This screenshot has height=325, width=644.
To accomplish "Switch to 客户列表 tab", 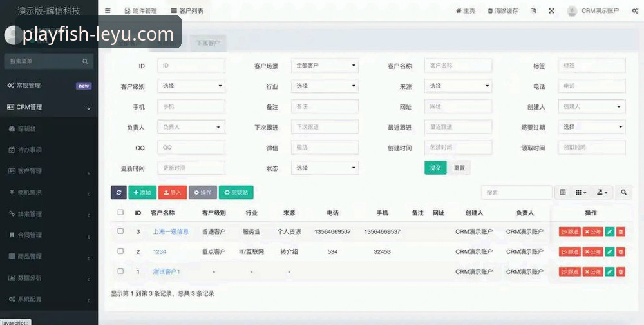I will coord(187,11).
